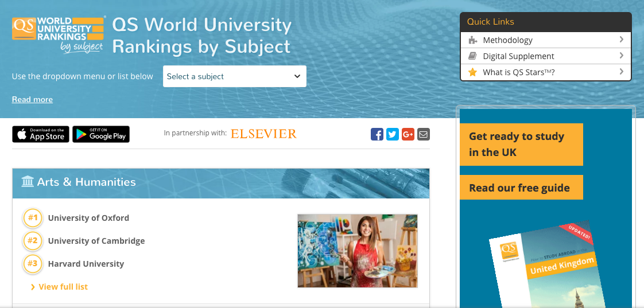The height and width of the screenshot is (308, 644).
Task: Click Read our free guide banner
Action: [519, 188]
